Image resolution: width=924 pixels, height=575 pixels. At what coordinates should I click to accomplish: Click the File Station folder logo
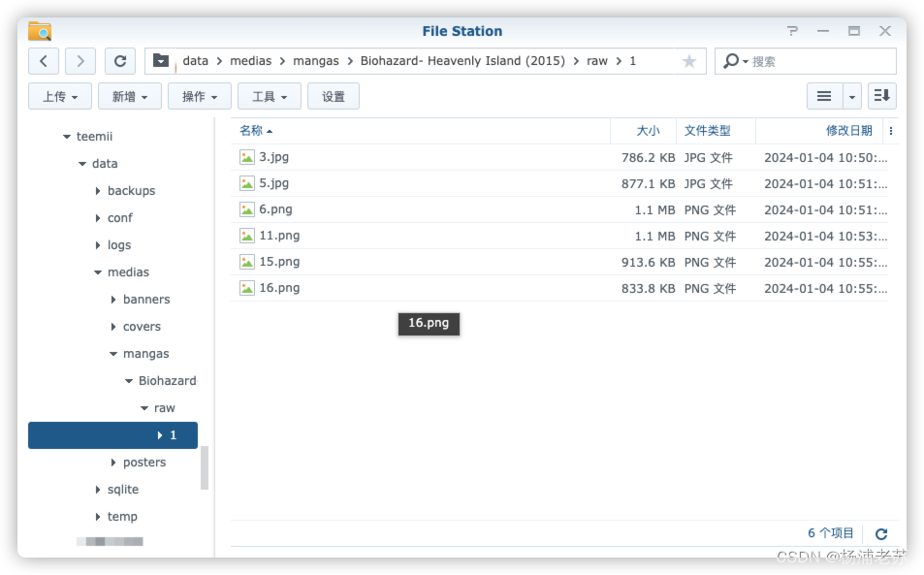point(40,31)
